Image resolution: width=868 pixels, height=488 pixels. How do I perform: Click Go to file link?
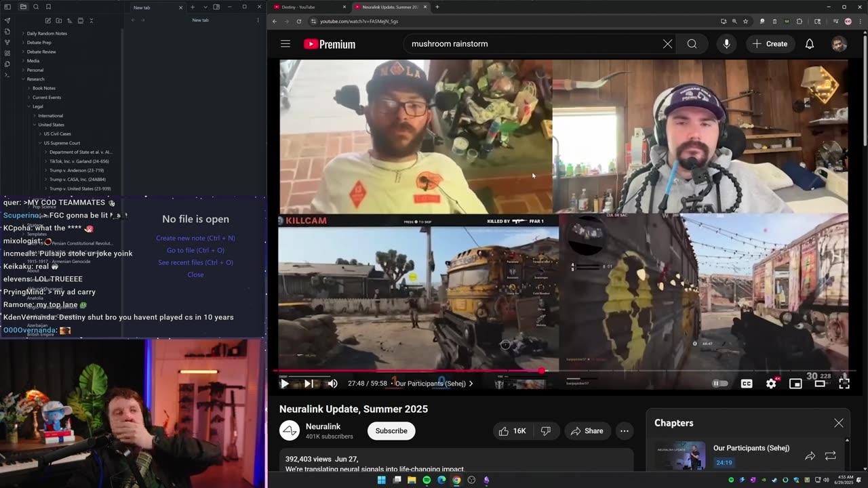(195, 250)
